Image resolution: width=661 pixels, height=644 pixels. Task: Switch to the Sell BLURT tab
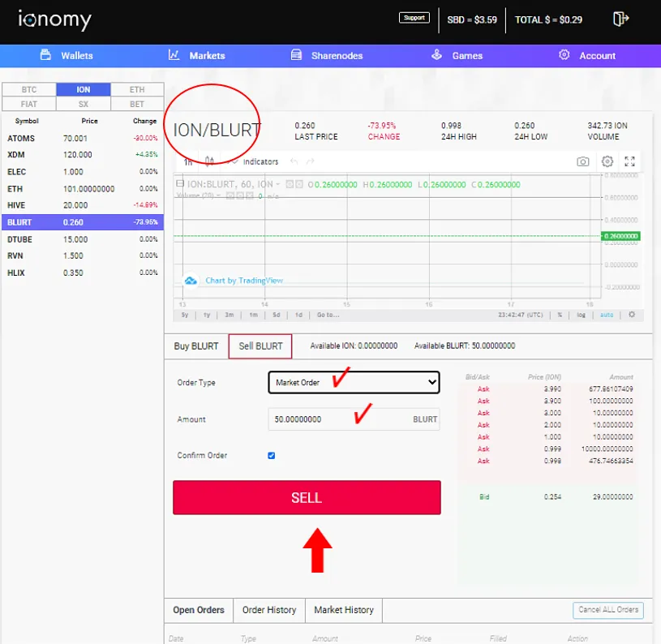(260, 346)
